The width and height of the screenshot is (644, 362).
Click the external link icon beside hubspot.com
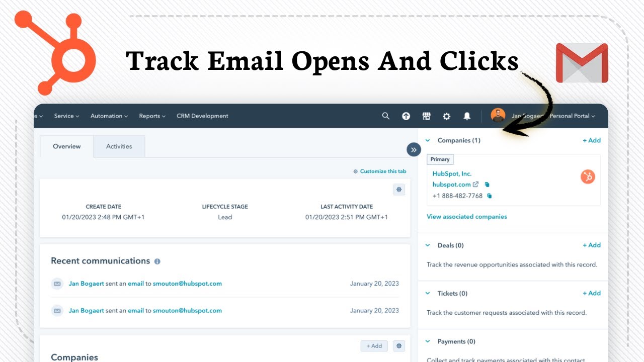point(476,185)
